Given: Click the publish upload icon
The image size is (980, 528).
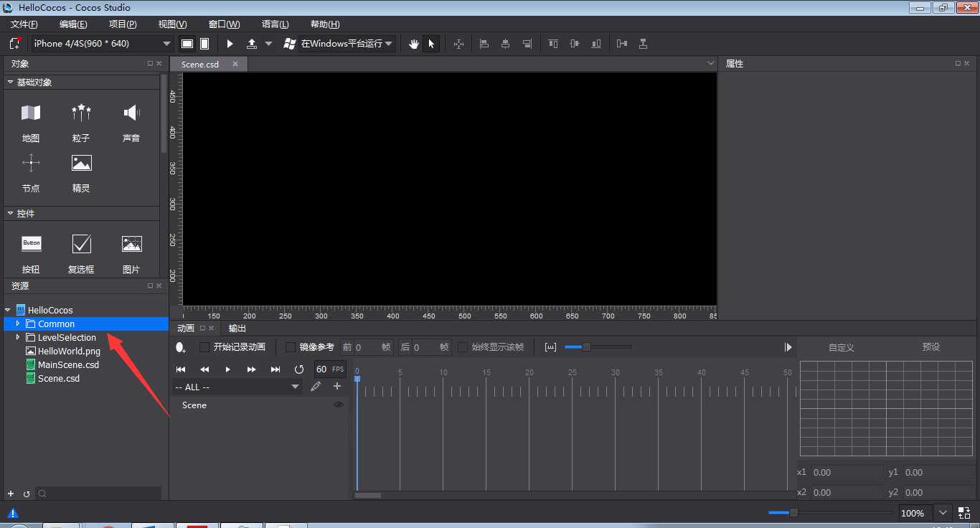Looking at the screenshot, I should point(252,44).
